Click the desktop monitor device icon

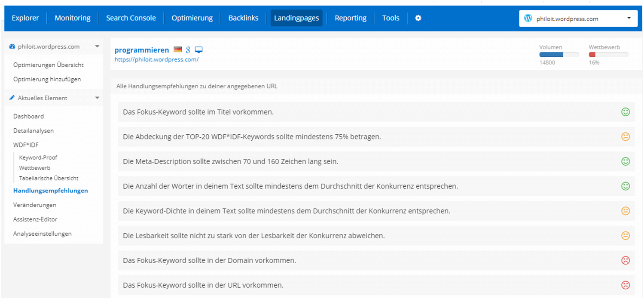198,50
